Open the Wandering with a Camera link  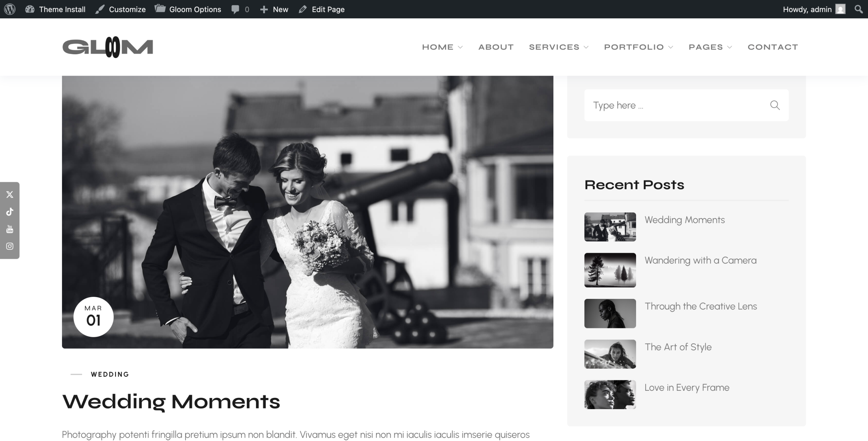pyautogui.click(x=701, y=260)
